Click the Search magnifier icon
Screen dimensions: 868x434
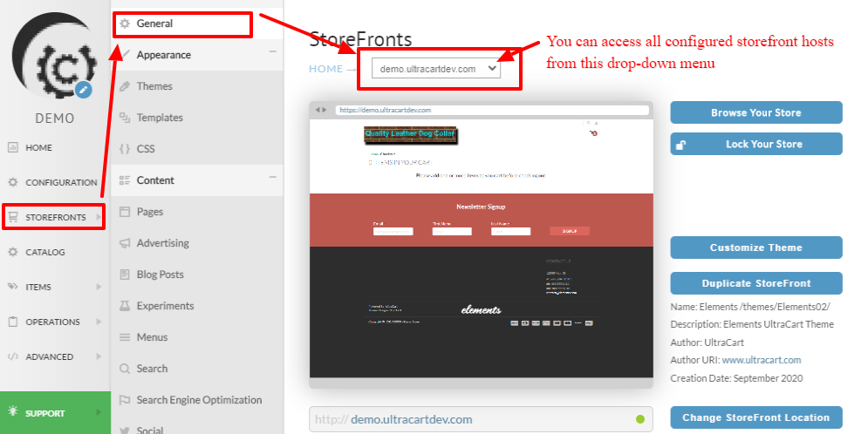click(125, 369)
